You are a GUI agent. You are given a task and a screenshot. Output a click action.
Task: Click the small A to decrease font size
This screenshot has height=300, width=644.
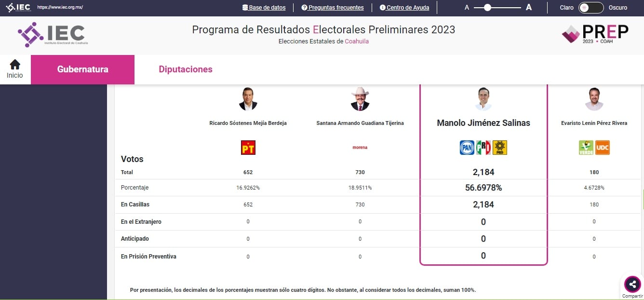(x=467, y=8)
